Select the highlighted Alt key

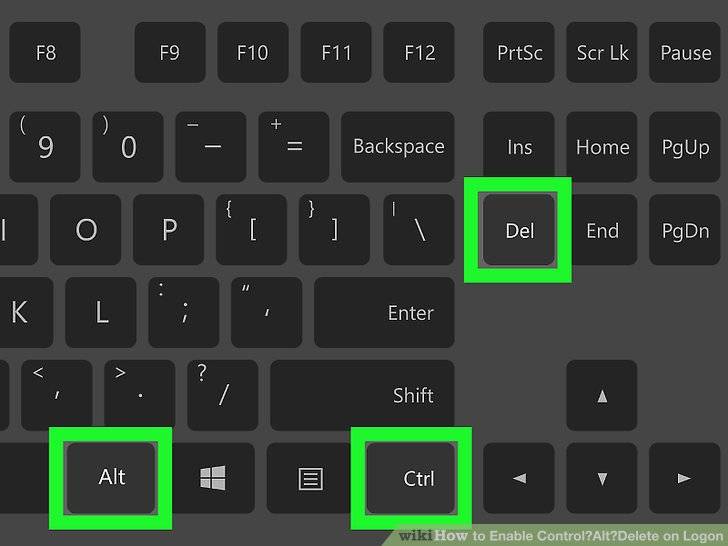[x=111, y=478]
